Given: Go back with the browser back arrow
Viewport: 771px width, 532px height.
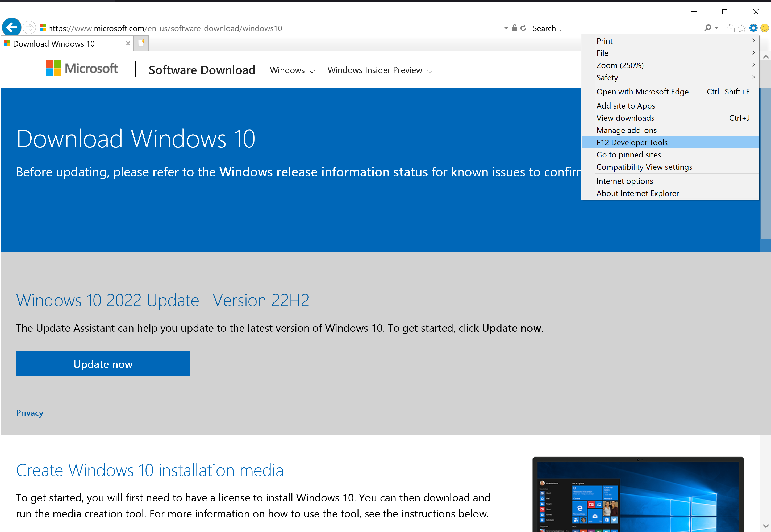Looking at the screenshot, I should [12, 27].
